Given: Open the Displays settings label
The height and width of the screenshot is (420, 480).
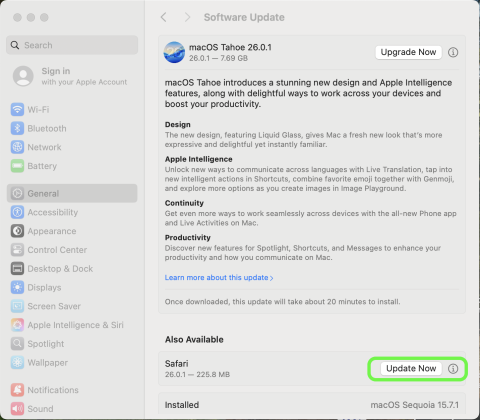Looking at the screenshot, I should pos(44,287).
